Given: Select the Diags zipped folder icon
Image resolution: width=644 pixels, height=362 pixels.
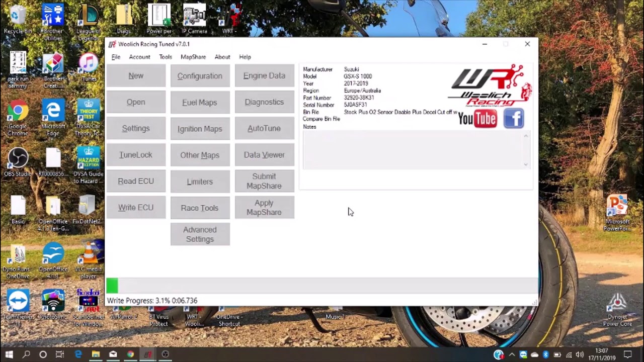Looking at the screenshot, I should point(124,20).
